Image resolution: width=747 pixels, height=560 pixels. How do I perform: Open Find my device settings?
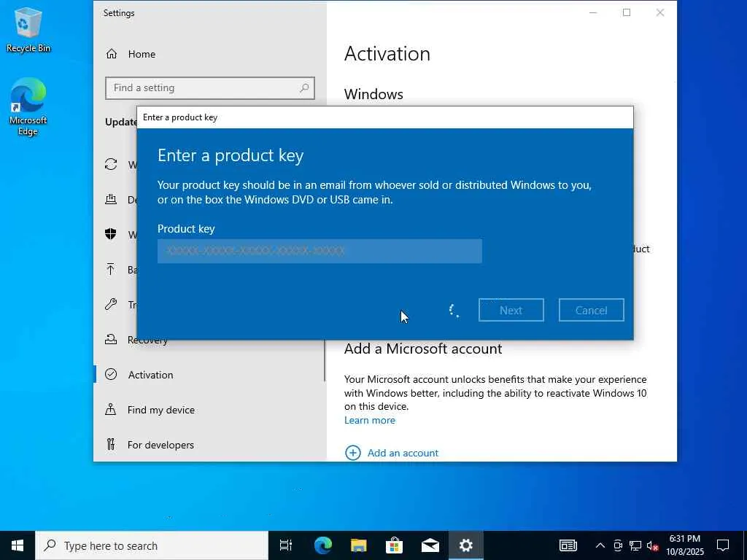(x=161, y=410)
